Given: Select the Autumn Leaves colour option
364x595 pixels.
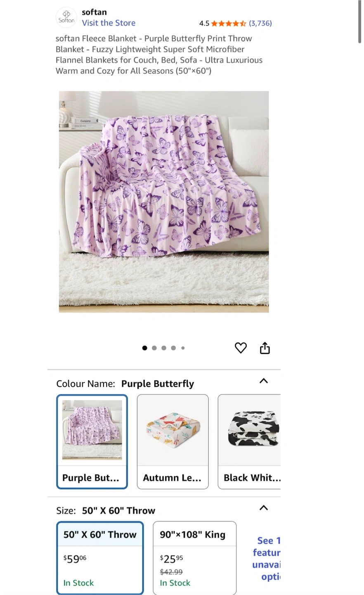Looking at the screenshot, I should 173,442.
